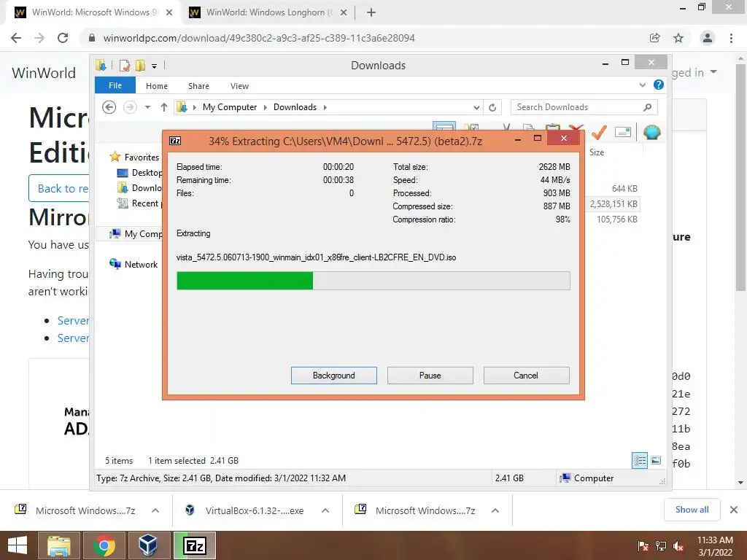Click Explorer Forward navigation arrow
Image resolution: width=747 pixels, height=560 pixels.
tap(130, 107)
